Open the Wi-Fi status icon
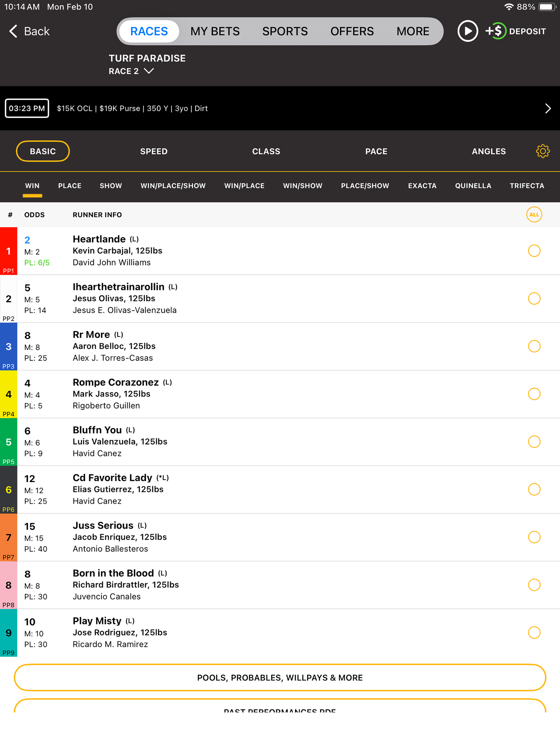 [508, 7]
